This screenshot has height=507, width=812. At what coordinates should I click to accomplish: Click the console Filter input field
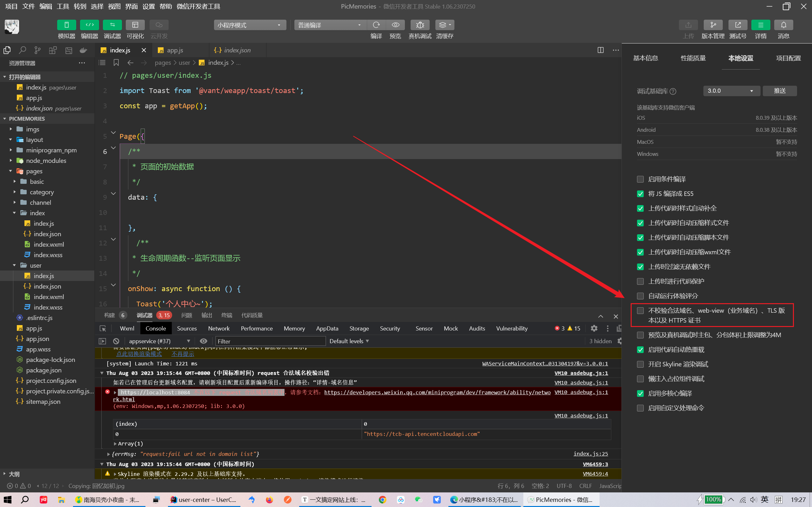(x=270, y=341)
